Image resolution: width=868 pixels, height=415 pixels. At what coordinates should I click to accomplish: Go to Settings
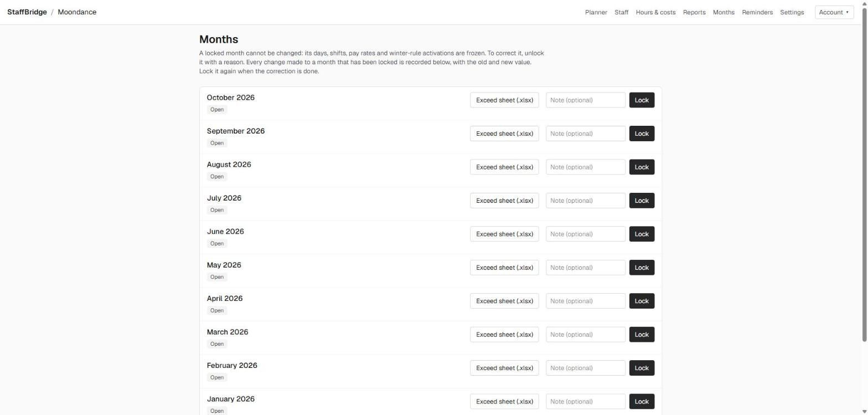(792, 12)
